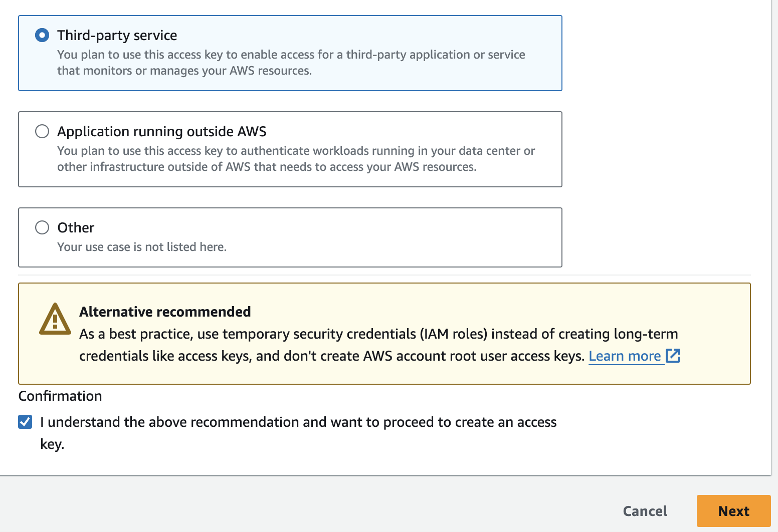Image resolution: width=778 pixels, height=532 pixels.
Task: Click the Next button
Action: point(733,511)
